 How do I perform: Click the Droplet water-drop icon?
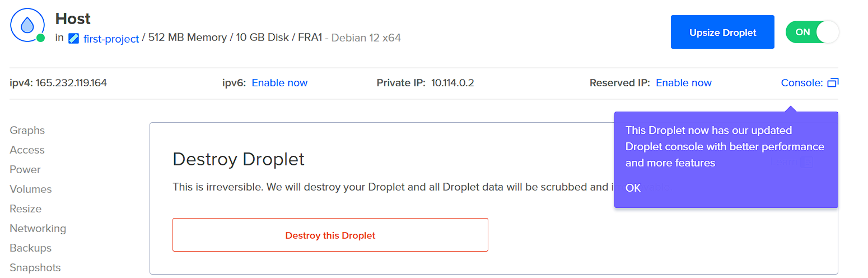pyautogui.click(x=27, y=25)
